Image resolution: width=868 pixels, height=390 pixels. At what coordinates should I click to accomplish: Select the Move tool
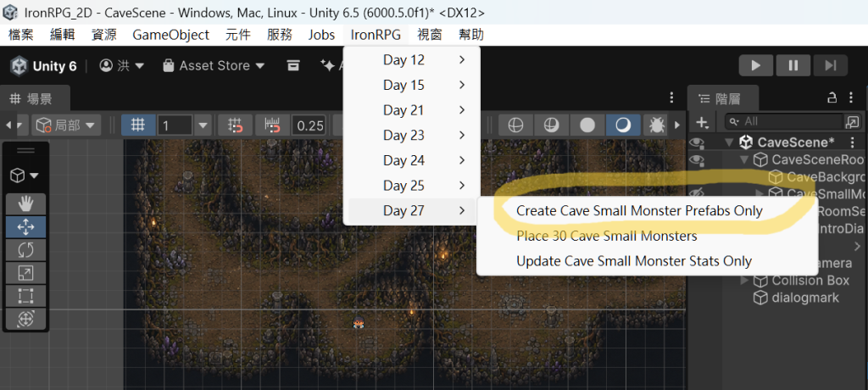pyautogui.click(x=26, y=227)
